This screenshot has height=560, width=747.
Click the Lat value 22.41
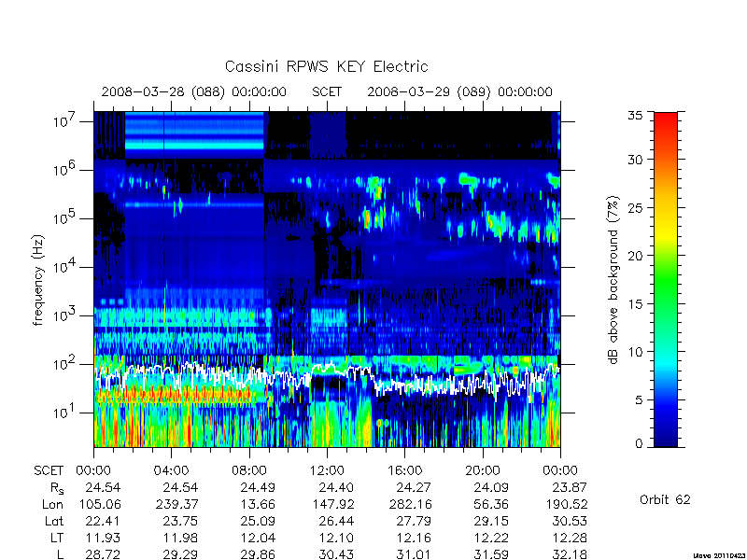click(103, 521)
